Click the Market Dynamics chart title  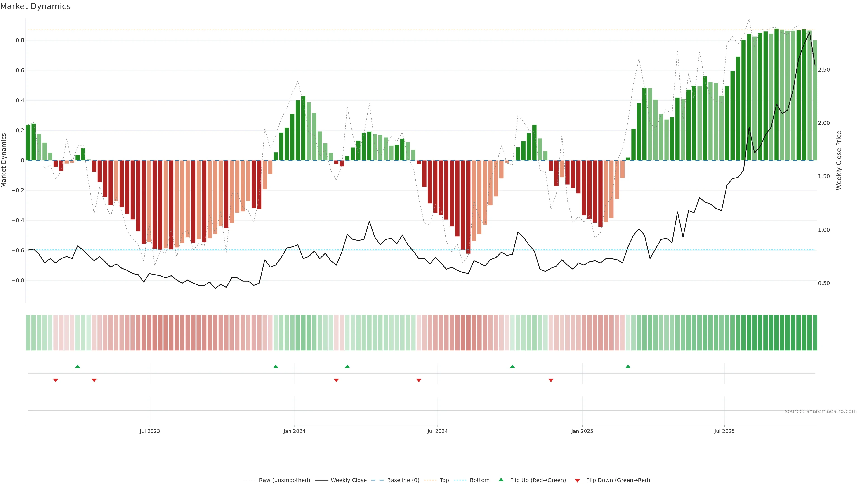pos(35,6)
